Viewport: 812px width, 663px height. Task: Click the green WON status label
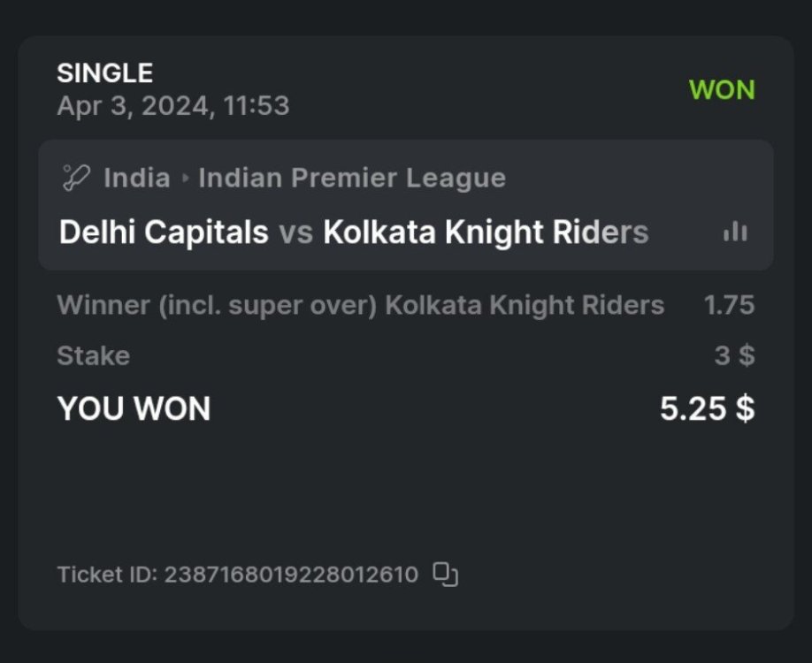722,89
